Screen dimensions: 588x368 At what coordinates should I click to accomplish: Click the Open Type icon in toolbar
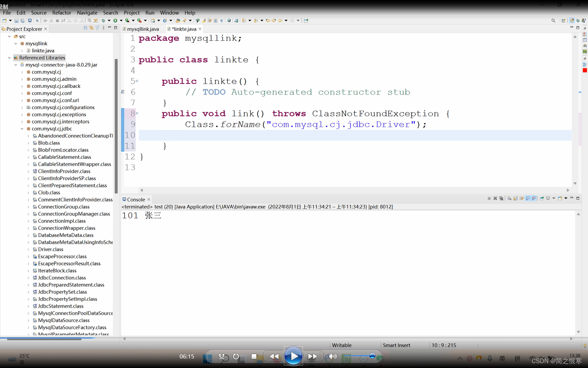(x=178, y=21)
